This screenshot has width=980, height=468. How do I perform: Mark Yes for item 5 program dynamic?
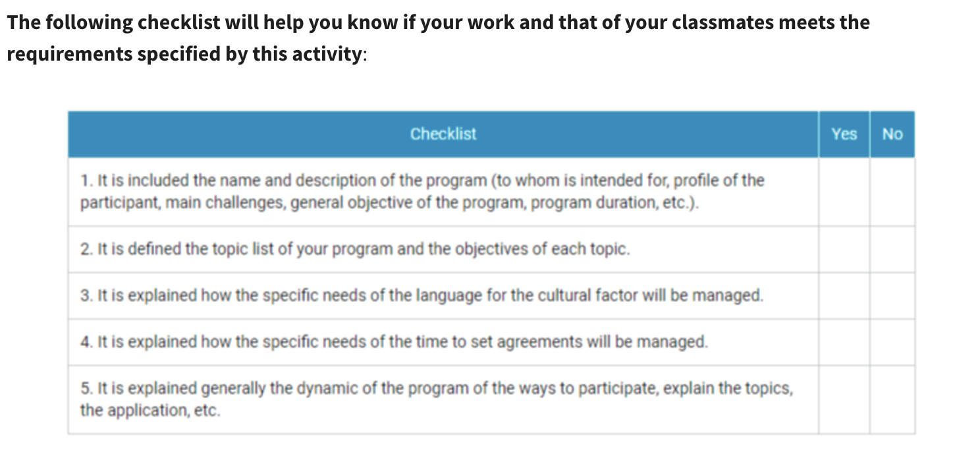(844, 399)
